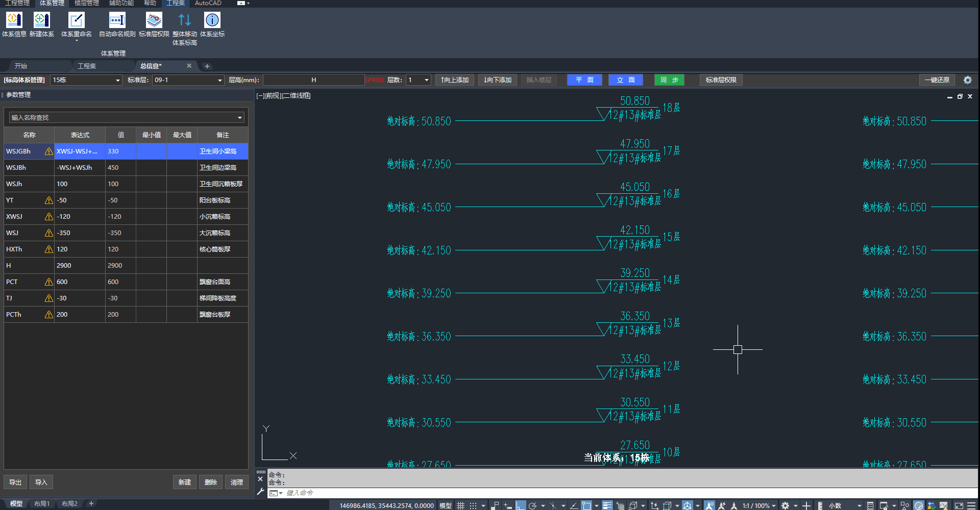Click the 新建体系 icon
The image size is (980, 510).
pos(41,20)
